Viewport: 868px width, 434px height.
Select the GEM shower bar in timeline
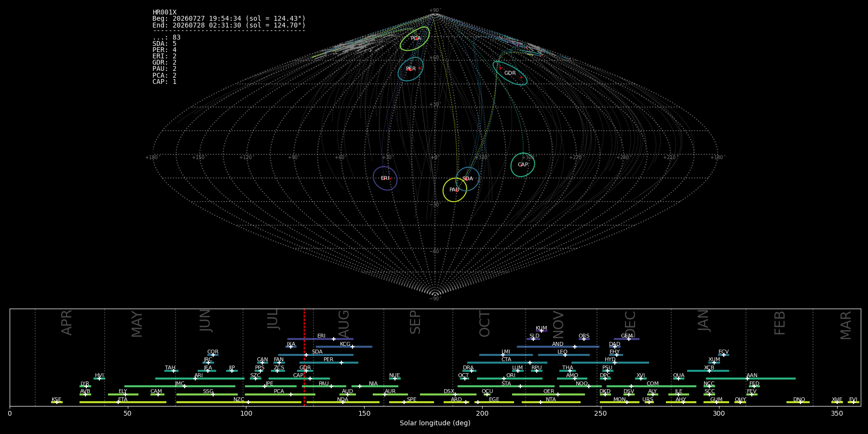click(626, 339)
